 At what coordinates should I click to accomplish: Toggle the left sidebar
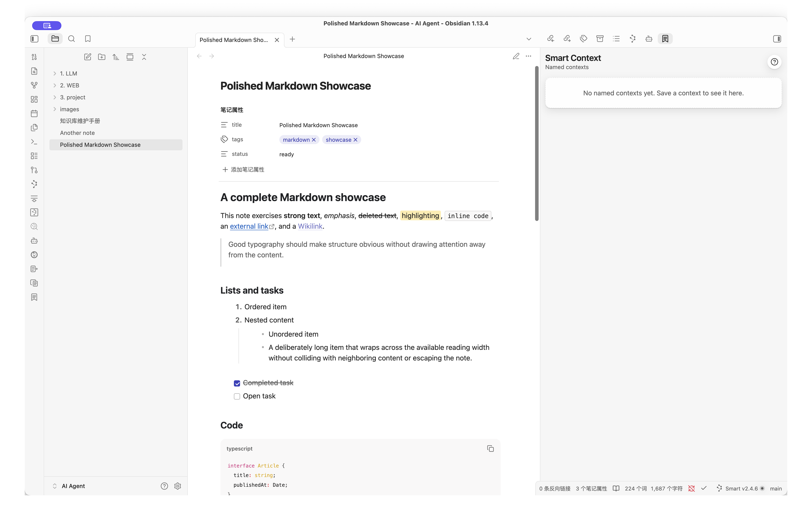34,39
